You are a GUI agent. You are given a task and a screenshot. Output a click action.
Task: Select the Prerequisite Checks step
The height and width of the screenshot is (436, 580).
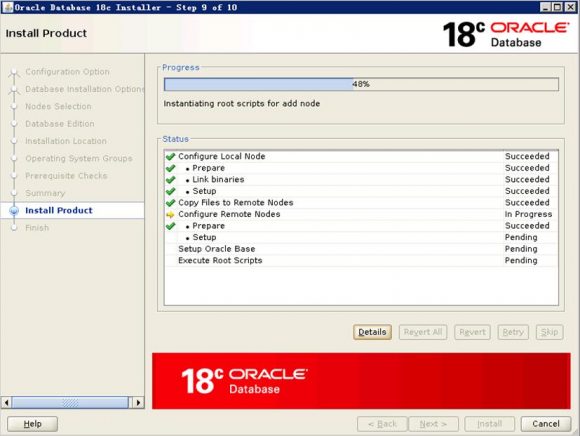pos(66,176)
